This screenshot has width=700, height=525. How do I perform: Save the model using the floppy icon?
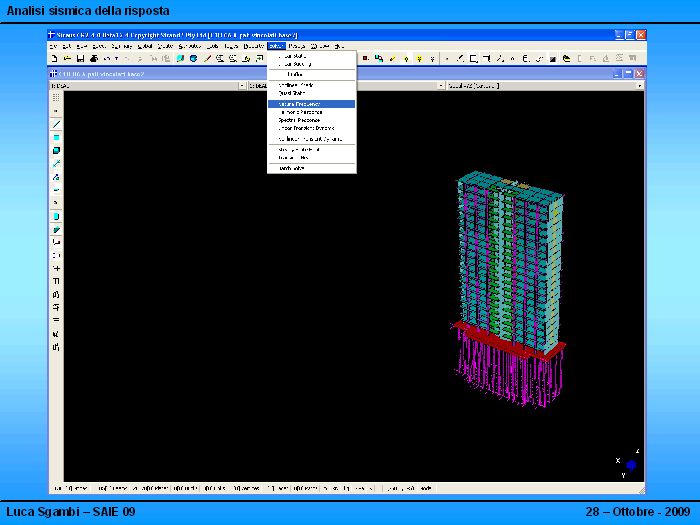[79, 58]
